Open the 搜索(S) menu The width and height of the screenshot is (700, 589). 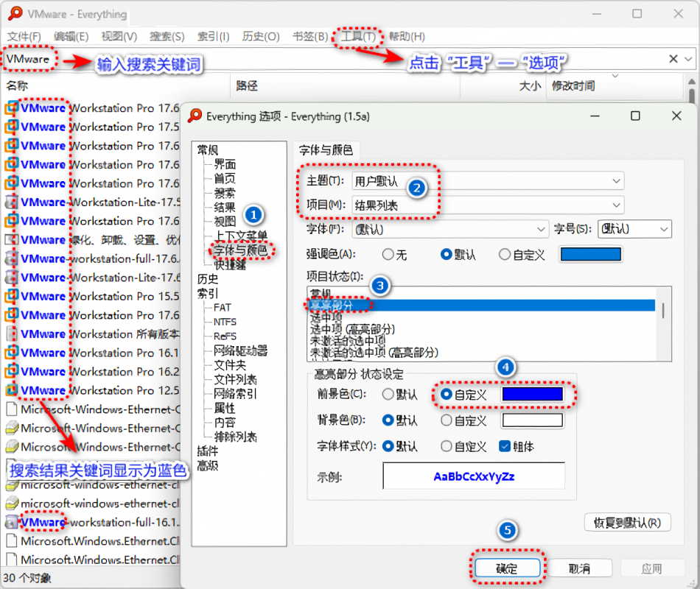tap(167, 37)
